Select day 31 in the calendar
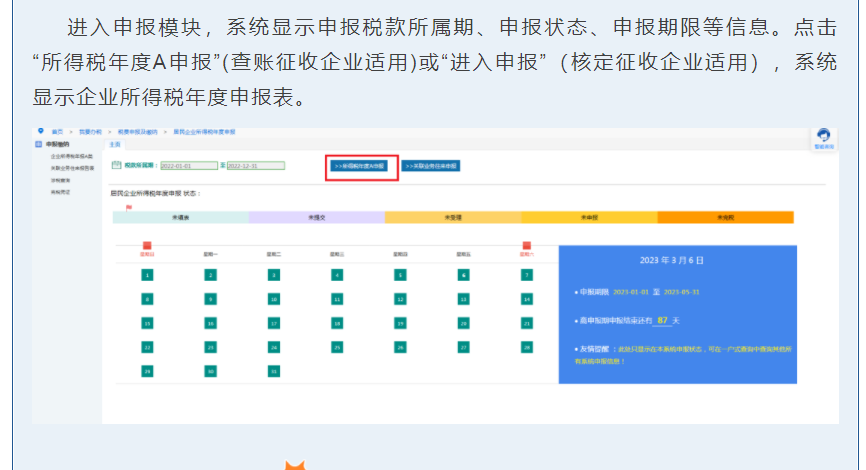 coord(274,372)
